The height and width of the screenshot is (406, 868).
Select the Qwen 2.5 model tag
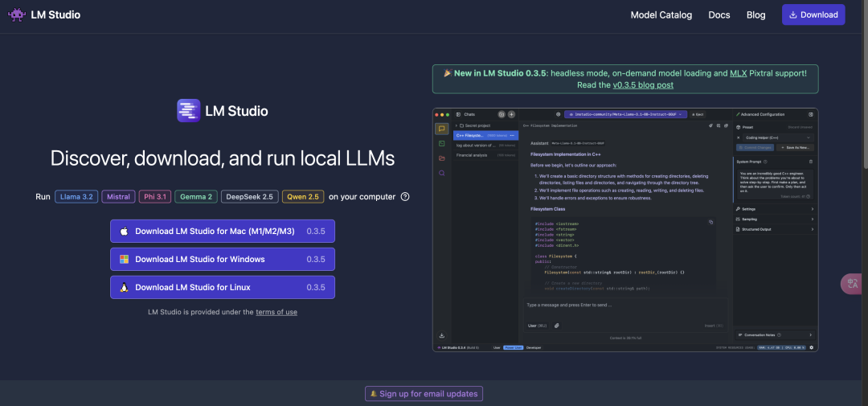pos(303,197)
